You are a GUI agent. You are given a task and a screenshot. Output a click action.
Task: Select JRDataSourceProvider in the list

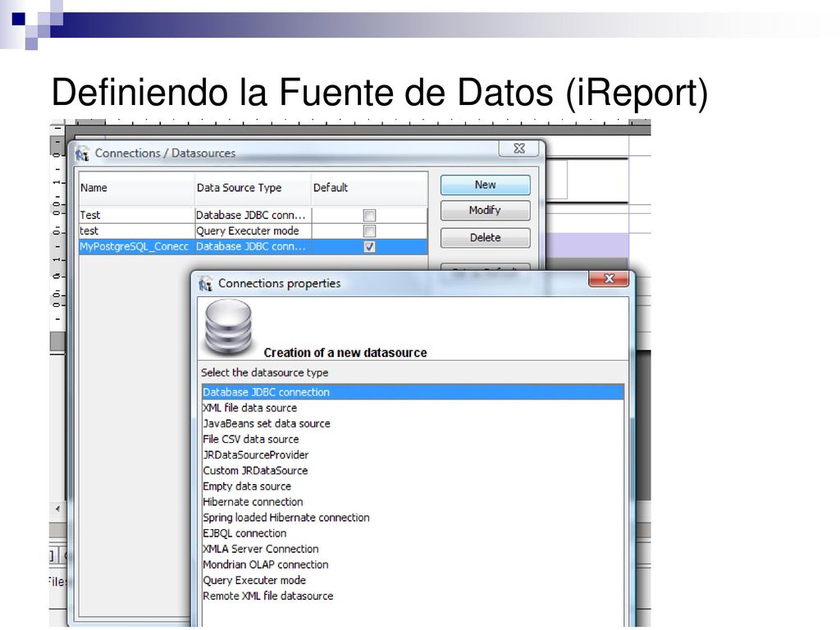pyautogui.click(x=413, y=454)
